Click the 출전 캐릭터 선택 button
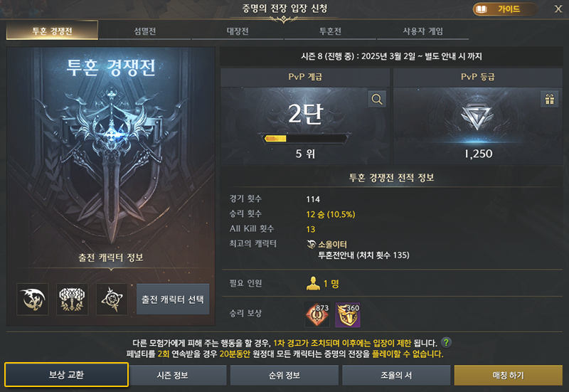Screen dimensions: 569x392 173,299
